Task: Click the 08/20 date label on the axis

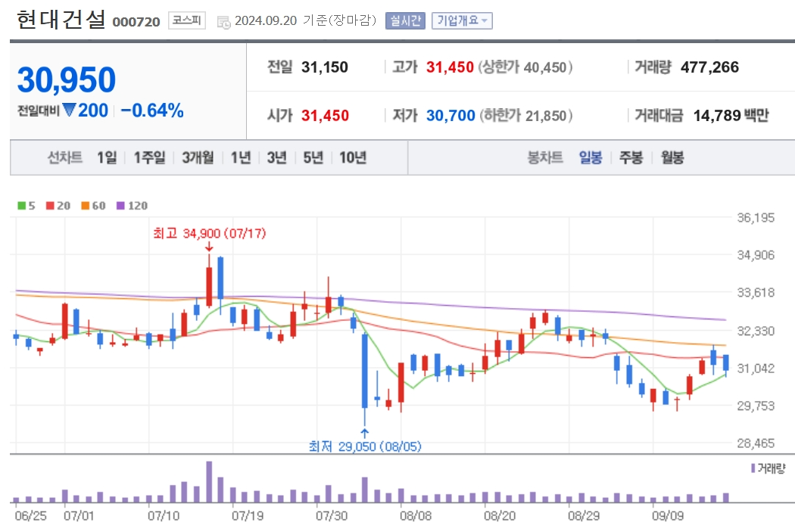Action: pyautogui.click(x=500, y=516)
